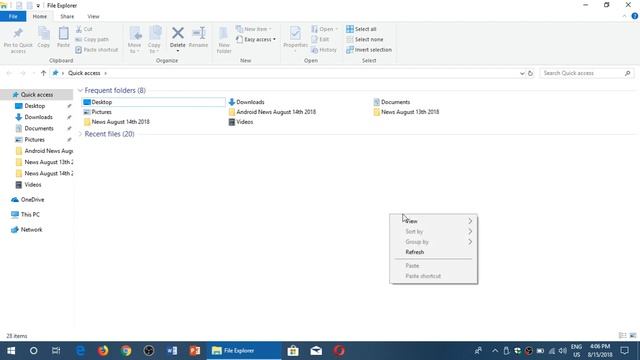The width and height of the screenshot is (640, 360).
Task: Open the New item dropdown
Action: click(x=253, y=29)
